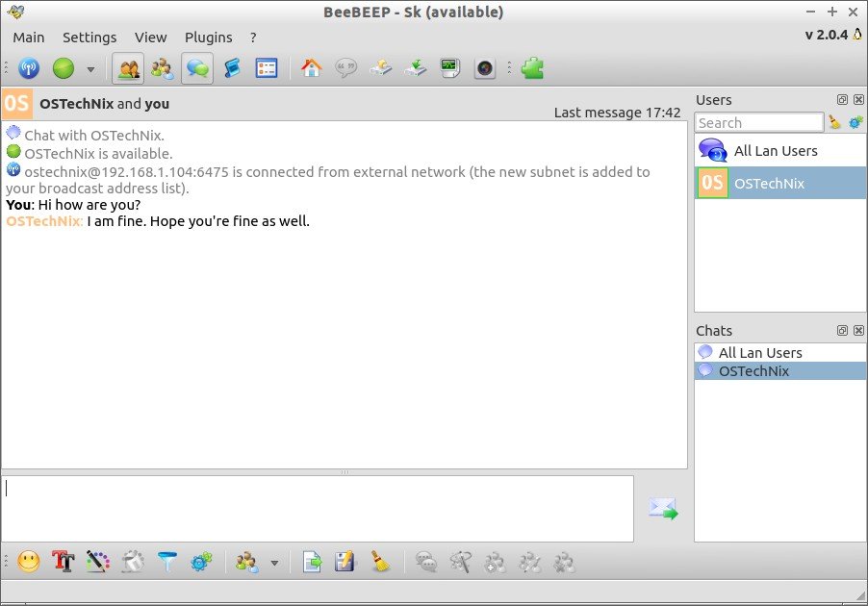Click the grayed wrench group edit icon

click(x=461, y=563)
